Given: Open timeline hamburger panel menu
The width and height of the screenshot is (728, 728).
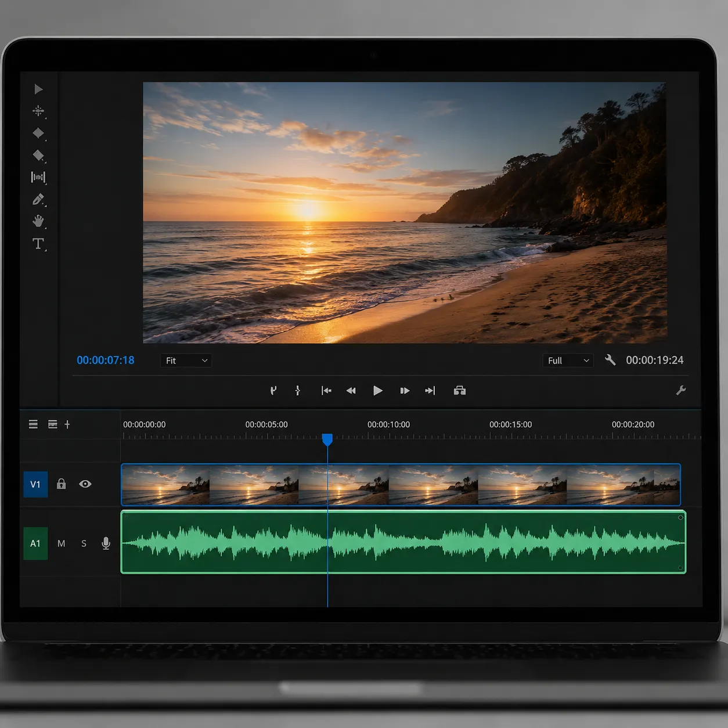Looking at the screenshot, I should pyautogui.click(x=33, y=424).
